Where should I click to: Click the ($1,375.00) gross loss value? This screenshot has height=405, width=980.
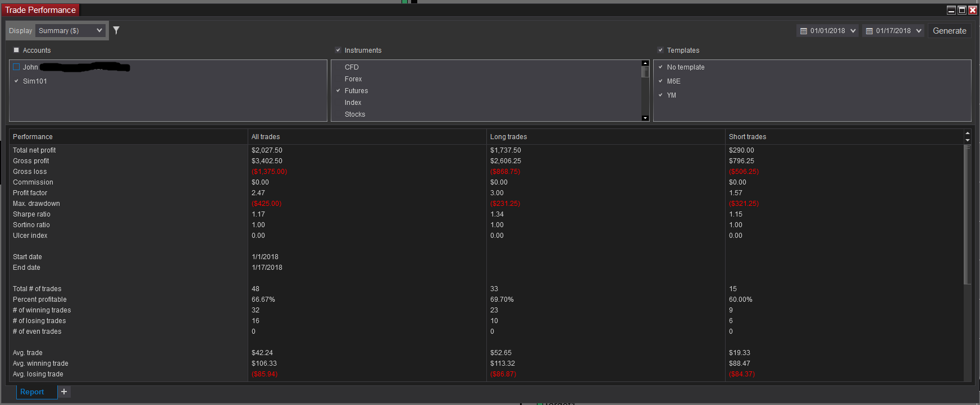[269, 172]
